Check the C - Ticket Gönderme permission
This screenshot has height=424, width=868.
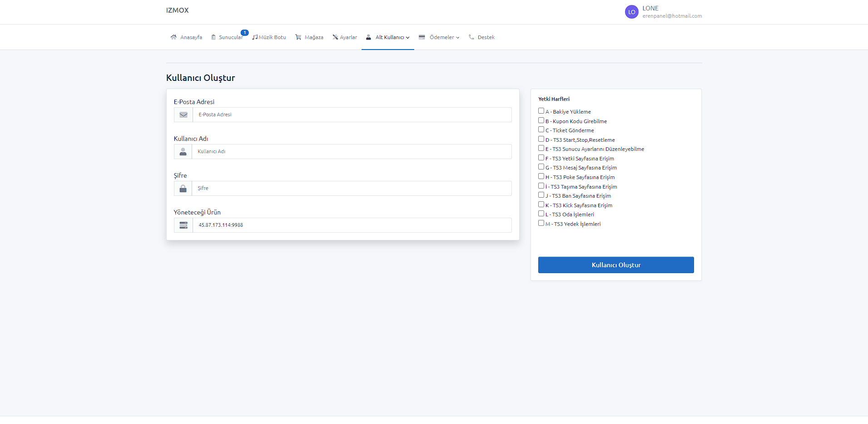[541, 130]
